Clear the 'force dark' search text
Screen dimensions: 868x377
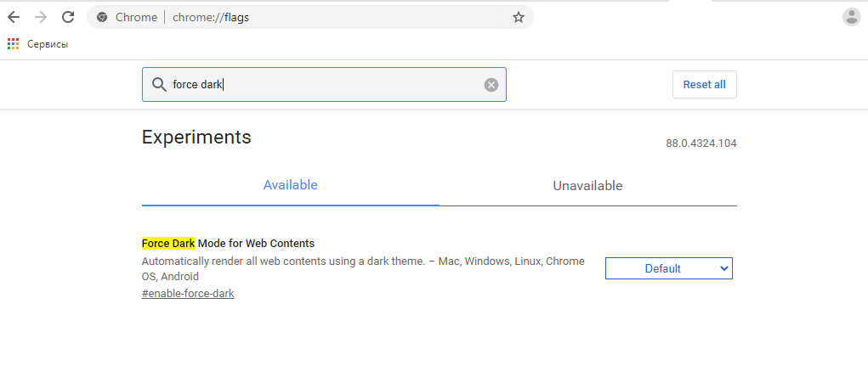point(491,85)
